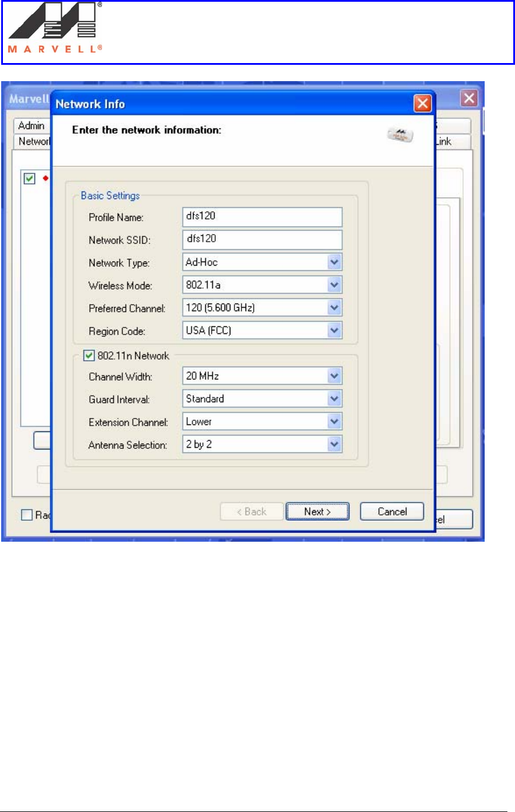This screenshot has height=812, width=515.
Task: Click the 'Enter the network information:' heading
Action: [147, 130]
